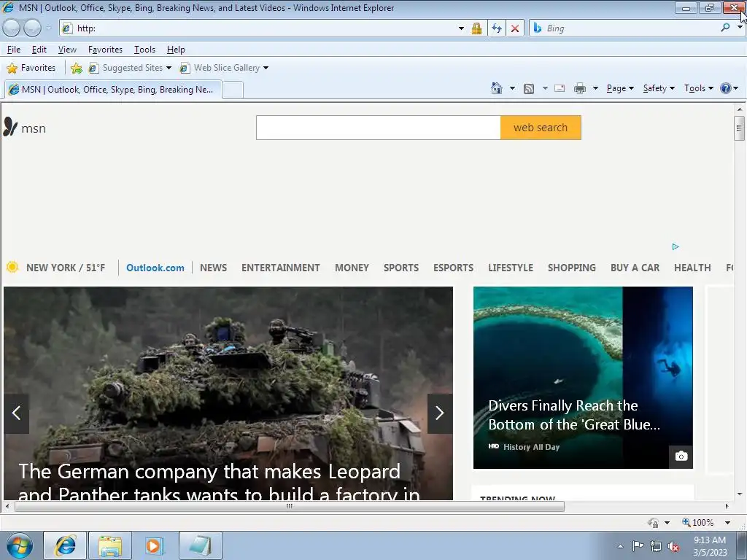Click the Help question mark icon
This screenshot has width=747, height=560.
[x=726, y=88]
